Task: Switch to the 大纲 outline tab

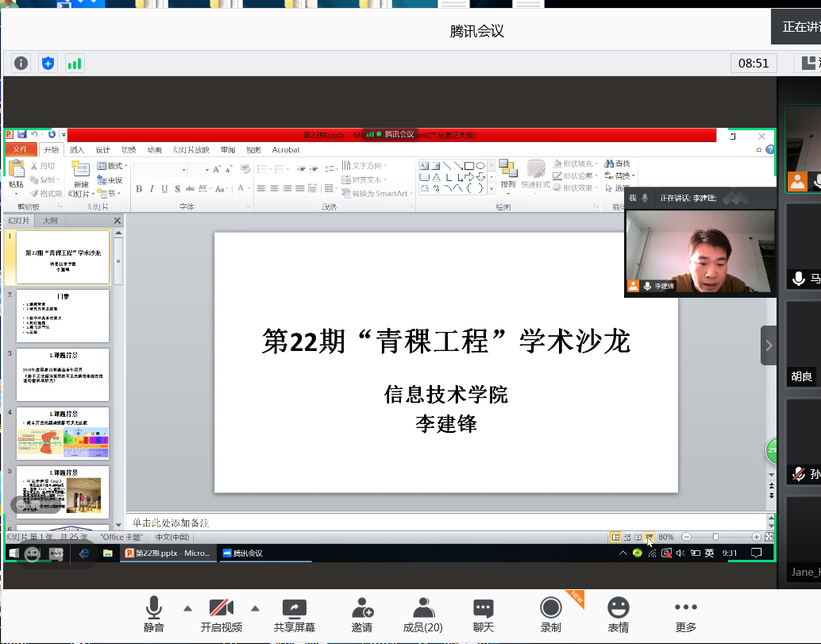Action: [50, 221]
